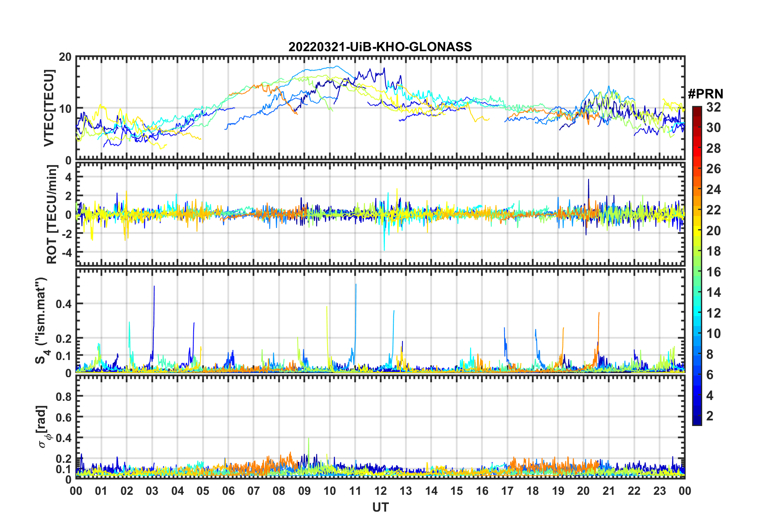The height and width of the screenshot is (532, 761).
Task: Select the "10" tick on the VTEC axis
Action: point(66,108)
